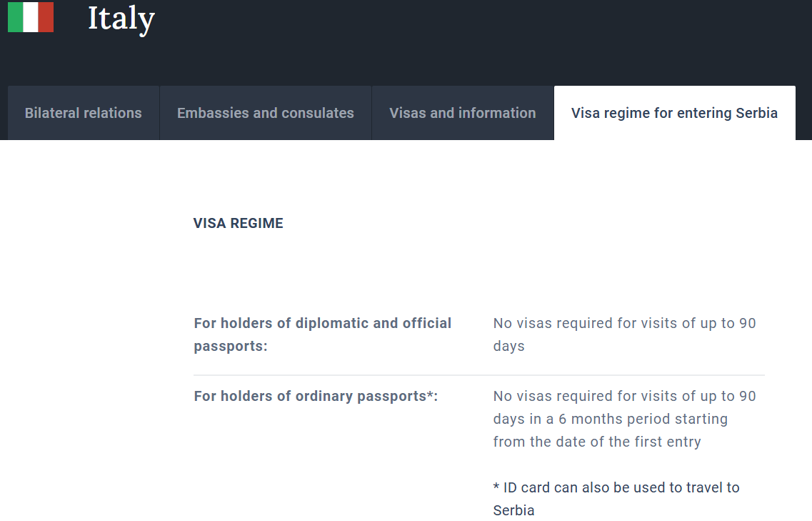Click the word Serbia ending the footnote
Viewport: 812px width, 521px height.
pyautogui.click(x=513, y=510)
